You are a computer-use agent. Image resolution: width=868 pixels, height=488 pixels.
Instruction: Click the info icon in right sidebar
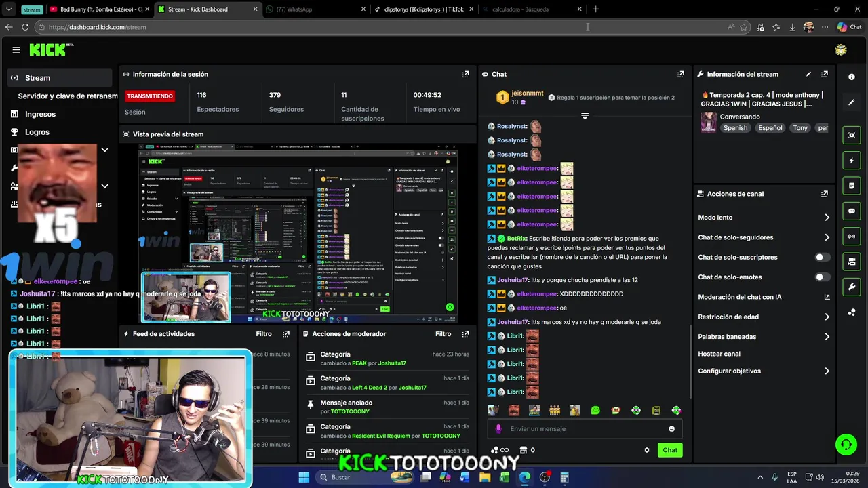click(852, 77)
